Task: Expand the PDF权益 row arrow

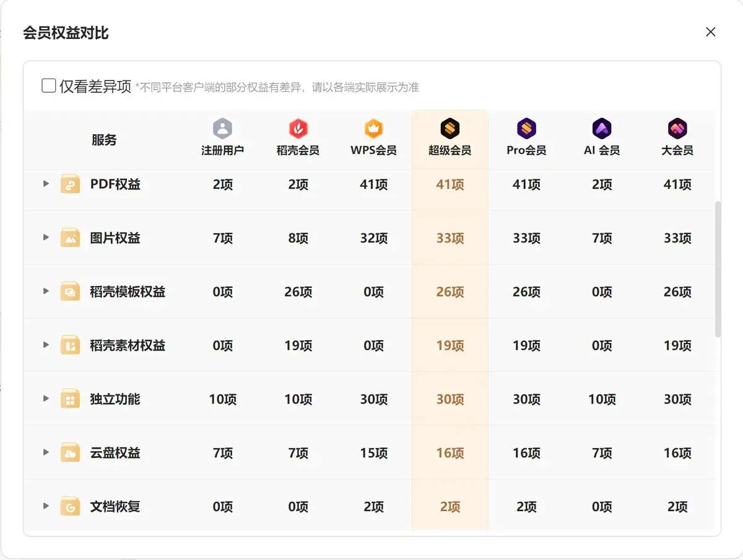Action: [46, 184]
